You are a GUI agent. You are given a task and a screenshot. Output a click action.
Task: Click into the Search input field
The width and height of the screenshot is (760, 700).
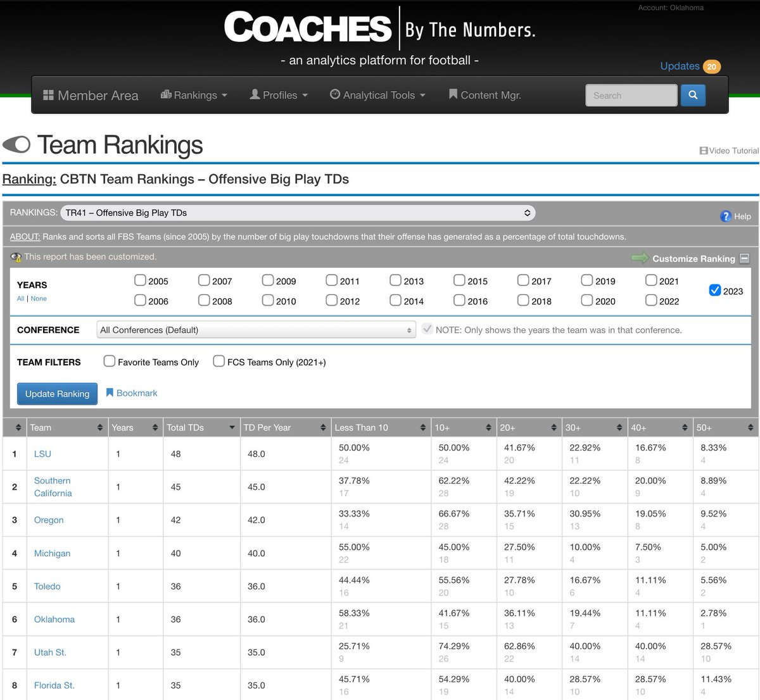[x=631, y=95]
